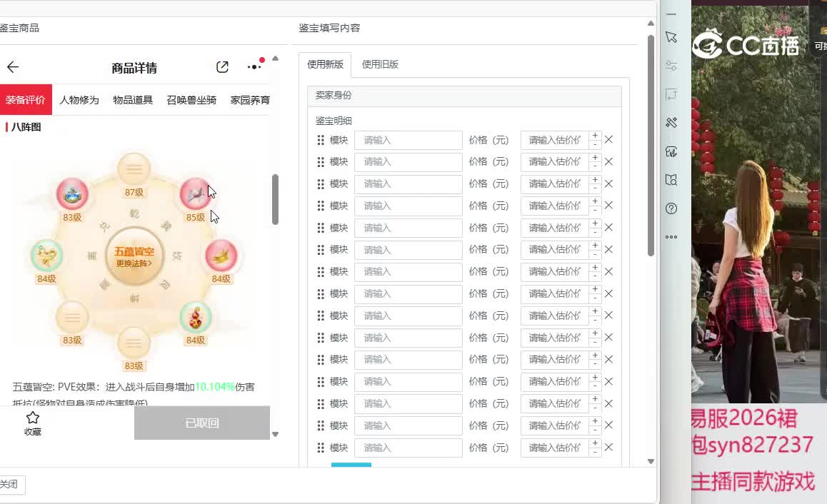Viewport: 827px width, 504px height.
Task: Click the blue gem labeled 83级 upper left
Action: [x=72, y=194]
